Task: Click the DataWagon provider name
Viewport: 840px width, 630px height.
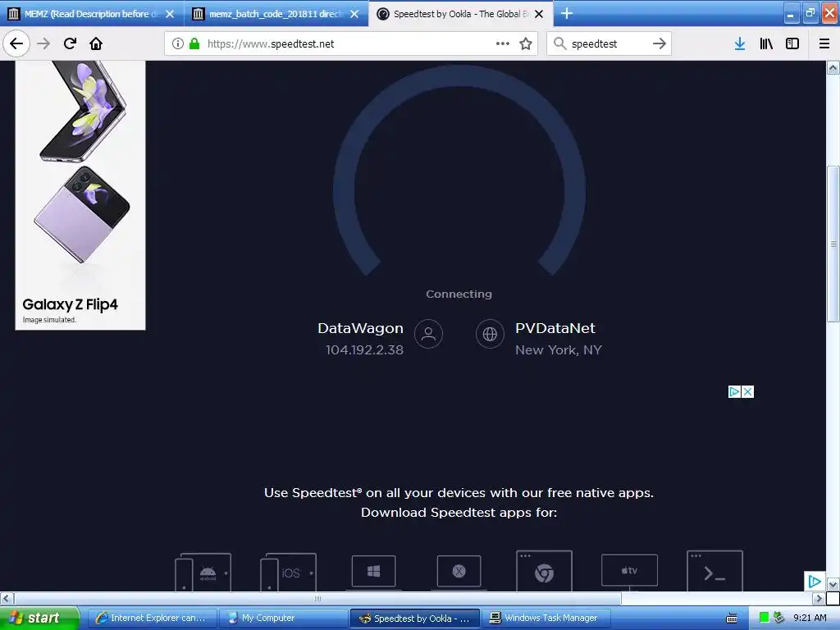Action: tap(360, 328)
